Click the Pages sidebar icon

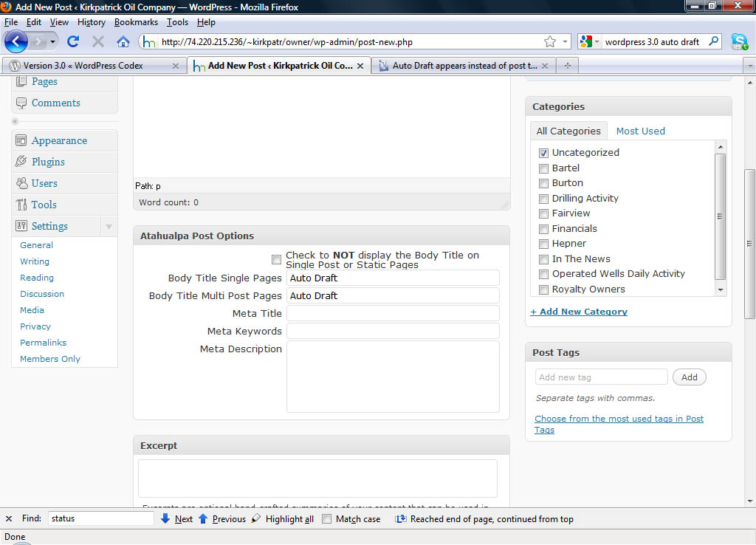click(21, 81)
